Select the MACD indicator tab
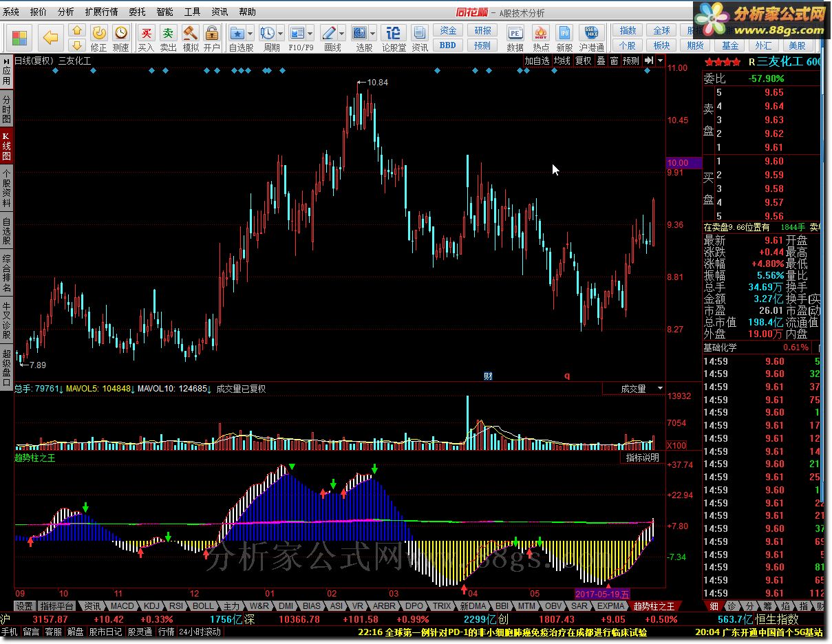 coord(122,606)
